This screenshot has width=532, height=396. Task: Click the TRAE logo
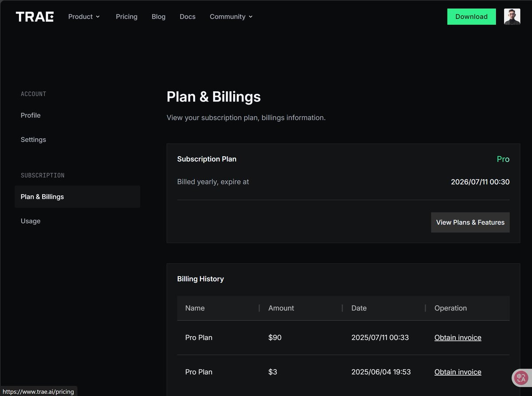pyautogui.click(x=35, y=17)
